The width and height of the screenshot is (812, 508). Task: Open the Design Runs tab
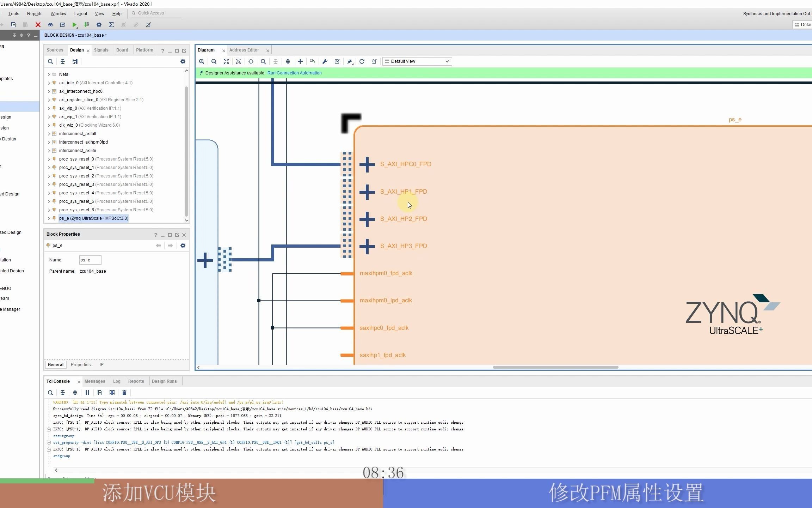pyautogui.click(x=164, y=381)
